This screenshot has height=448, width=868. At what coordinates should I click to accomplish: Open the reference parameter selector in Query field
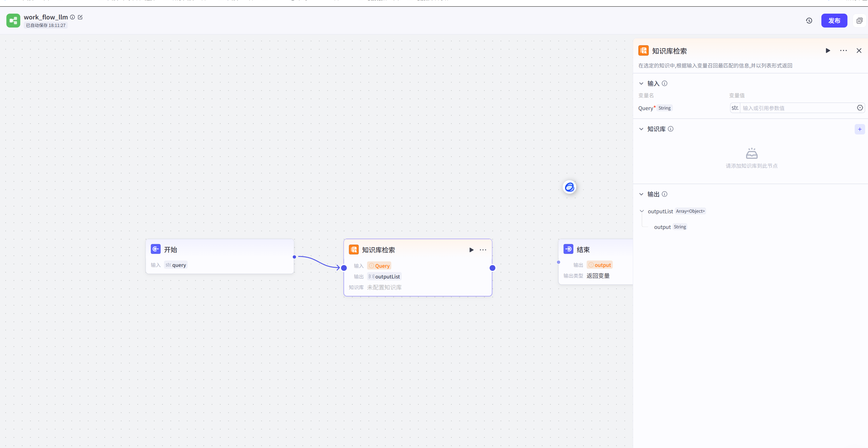[x=860, y=108]
